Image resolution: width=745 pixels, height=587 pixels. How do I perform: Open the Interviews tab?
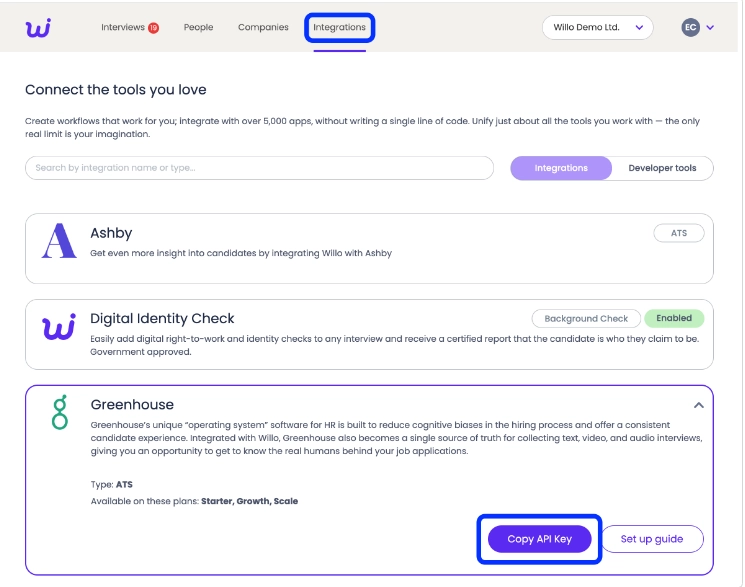click(x=123, y=27)
